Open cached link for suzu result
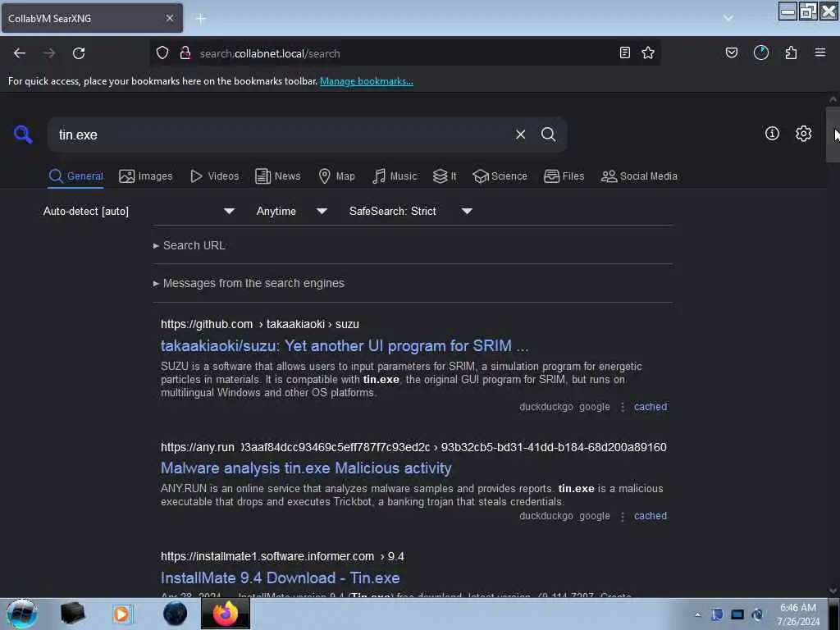This screenshot has height=630, width=840. point(651,407)
